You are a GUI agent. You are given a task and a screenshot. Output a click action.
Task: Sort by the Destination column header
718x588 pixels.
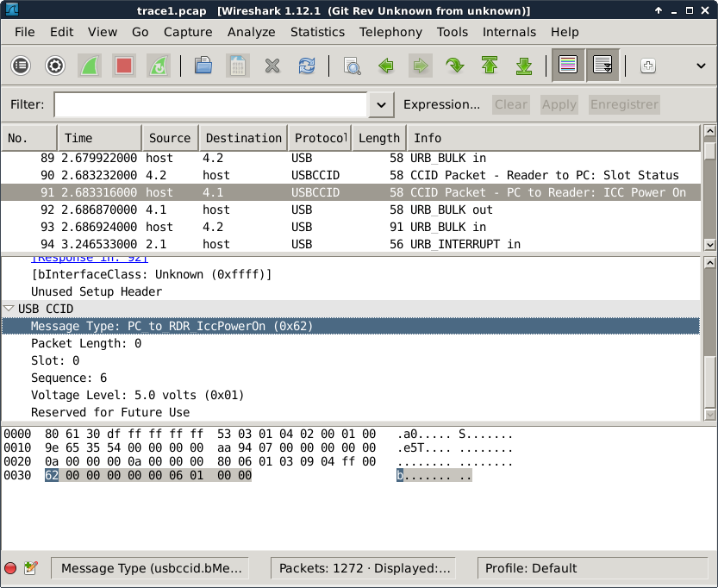point(243,138)
